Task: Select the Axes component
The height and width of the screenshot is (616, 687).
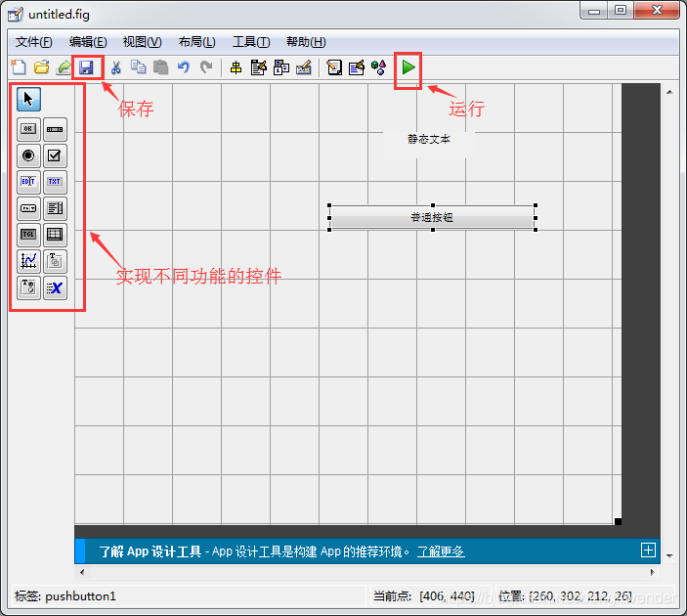Action: coord(28,261)
